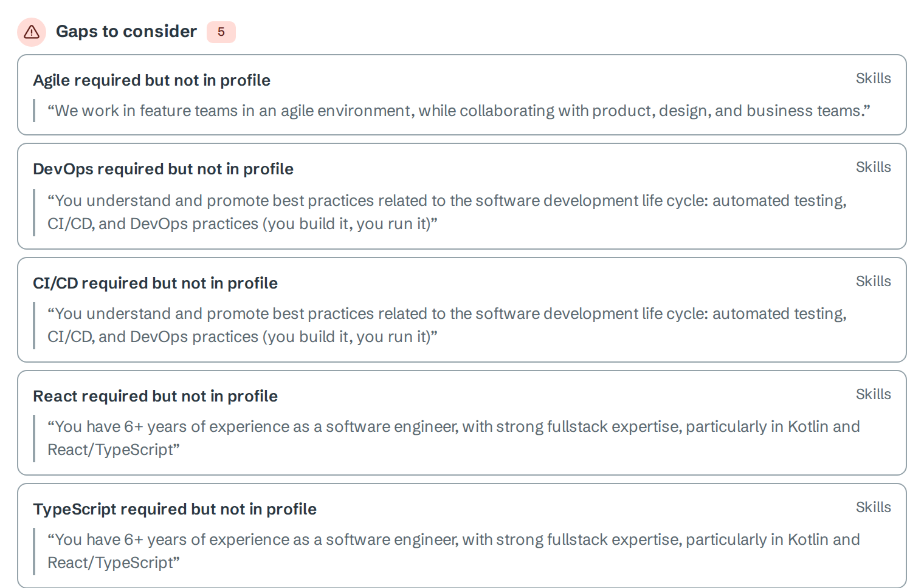The width and height of the screenshot is (924, 588).
Task: Click the Gaps to consider heading
Action: pyautogui.click(x=126, y=32)
